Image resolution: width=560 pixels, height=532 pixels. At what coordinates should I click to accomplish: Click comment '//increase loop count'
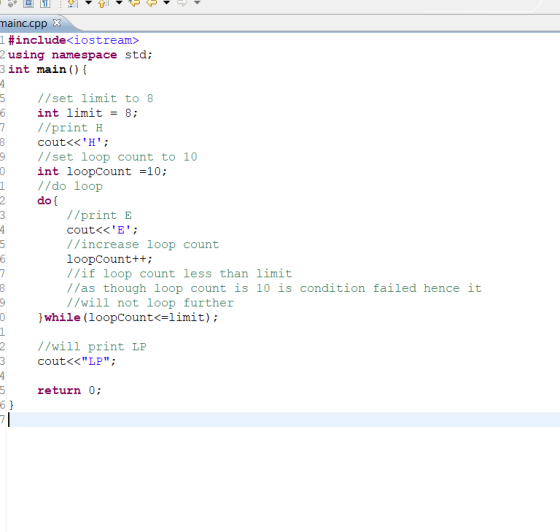pyautogui.click(x=143, y=245)
